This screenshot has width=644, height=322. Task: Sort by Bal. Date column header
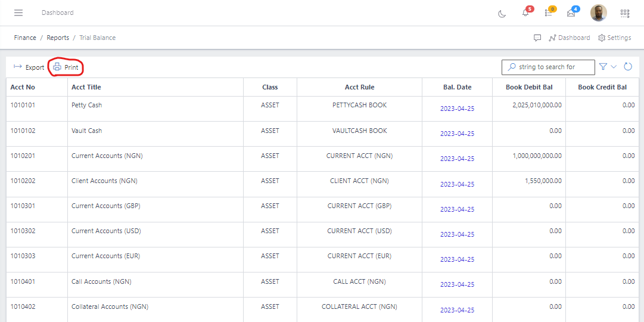[457, 87]
